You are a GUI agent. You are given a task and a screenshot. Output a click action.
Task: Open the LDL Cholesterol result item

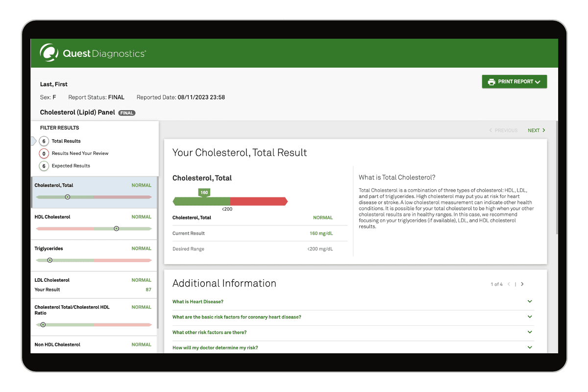pos(93,285)
